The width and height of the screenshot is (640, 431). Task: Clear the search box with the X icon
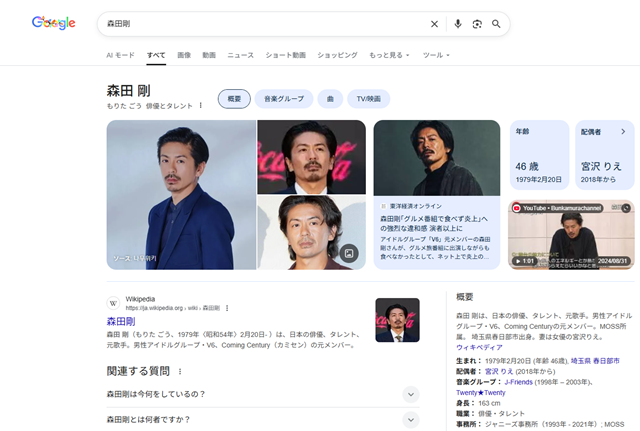point(434,24)
